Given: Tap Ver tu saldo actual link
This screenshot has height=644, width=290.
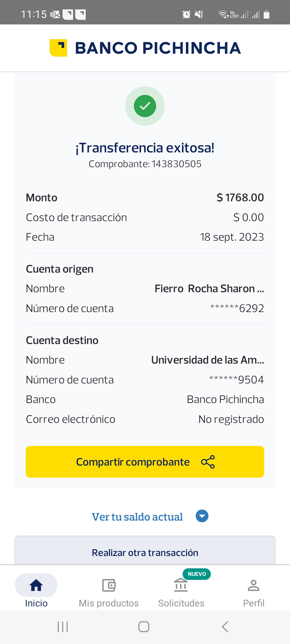Looking at the screenshot, I should pyautogui.click(x=137, y=517).
